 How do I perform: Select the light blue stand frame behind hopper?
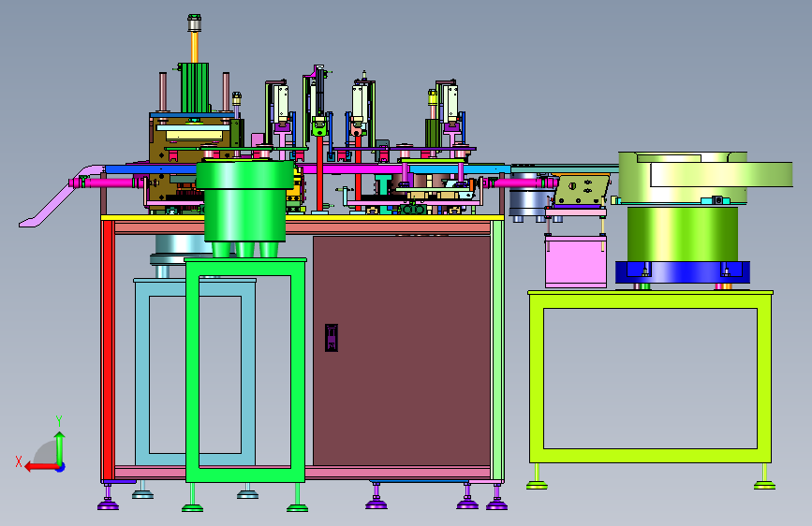(142, 372)
